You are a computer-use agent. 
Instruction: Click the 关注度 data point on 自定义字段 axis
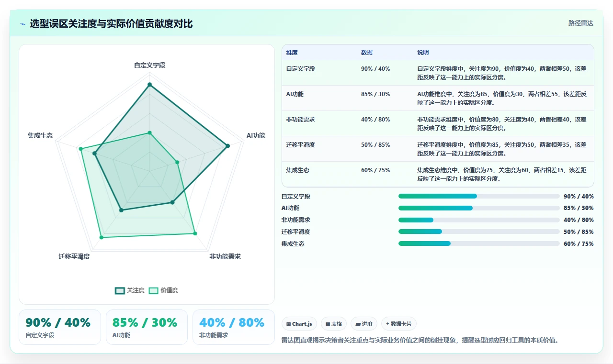149,85
